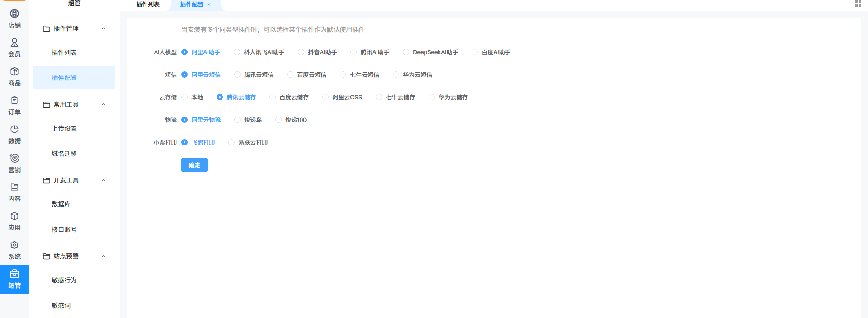Select 阿里云短信 radio option
This screenshot has width=868, height=318.
tap(201, 75)
